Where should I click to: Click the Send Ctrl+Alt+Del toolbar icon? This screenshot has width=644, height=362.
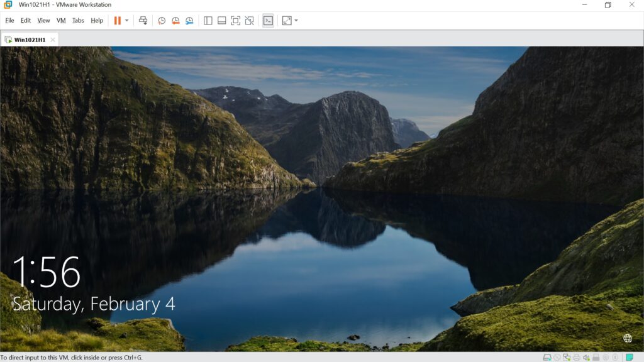click(x=143, y=21)
